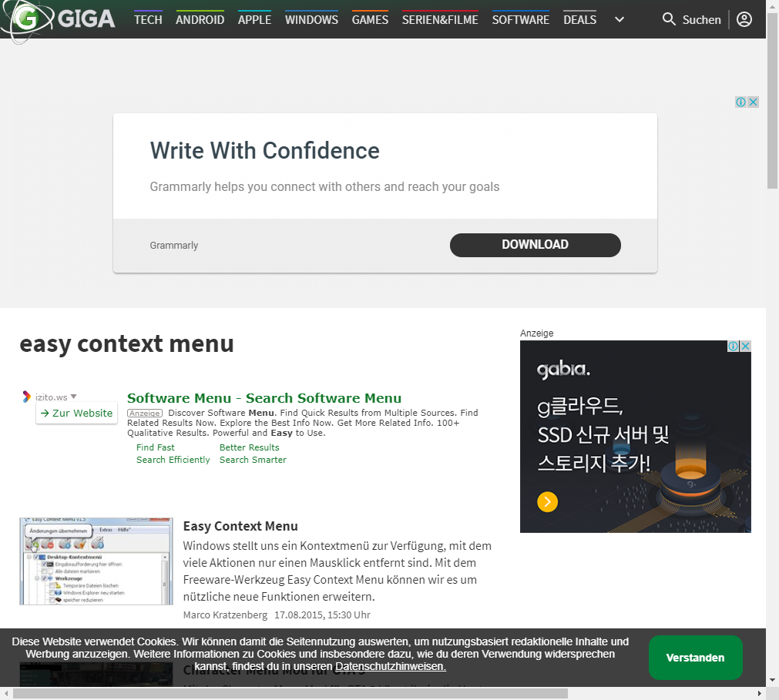Close the gabia sidebar ad
Screen dimensions: 779x700
pyautogui.click(x=745, y=346)
